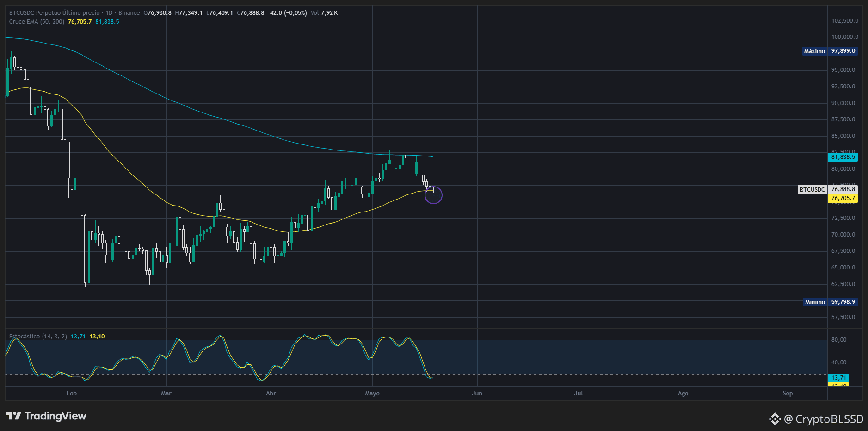Click the @CryptoBLSSD watermark text
The height and width of the screenshot is (431, 868).
tap(824, 419)
